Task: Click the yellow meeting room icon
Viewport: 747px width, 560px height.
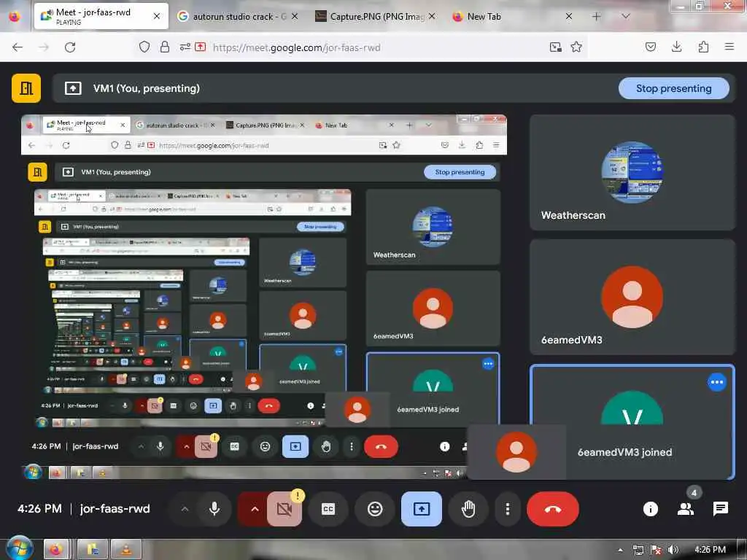Action: tap(26, 88)
